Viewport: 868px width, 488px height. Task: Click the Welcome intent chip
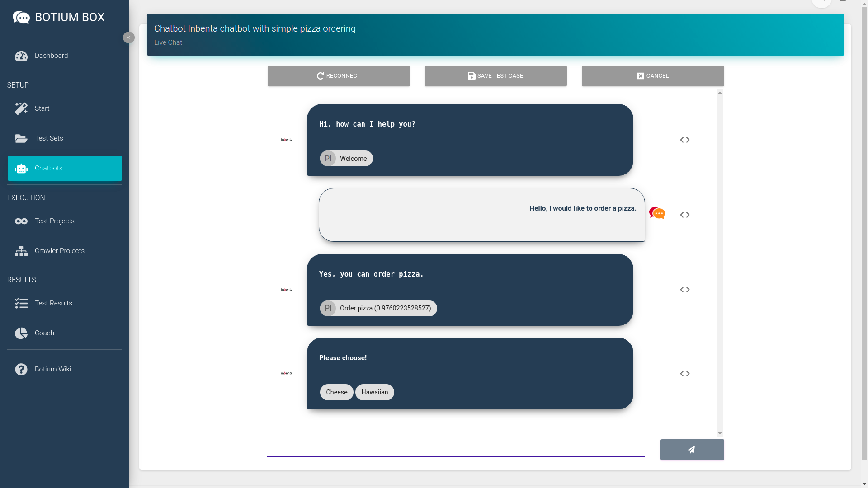(346, 159)
